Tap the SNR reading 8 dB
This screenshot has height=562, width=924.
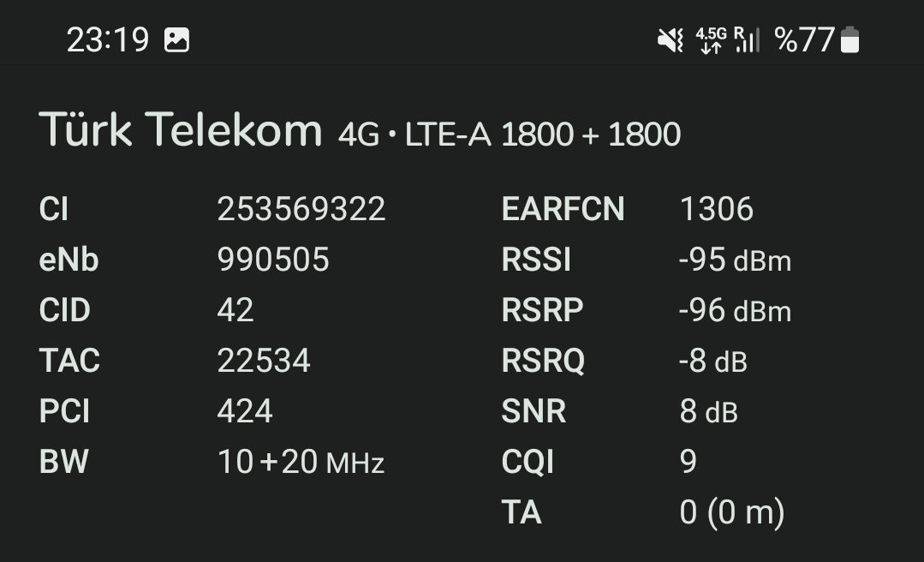pyautogui.click(x=708, y=411)
